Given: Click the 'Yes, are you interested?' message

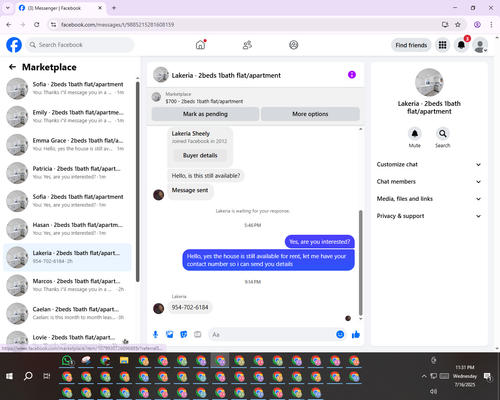Looking at the screenshot, I should tap(320, 242).
